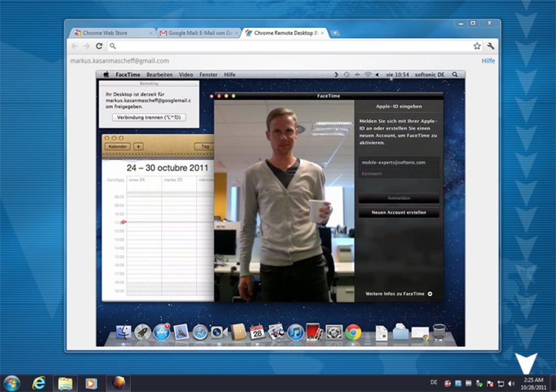556x392 pixels.
Task: Open the Bearbeiten menu
Action: (x=160, y=75)
